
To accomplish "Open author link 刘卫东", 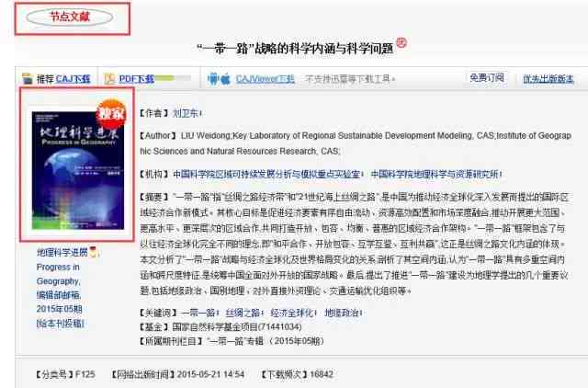I will (x=186, y=113).
